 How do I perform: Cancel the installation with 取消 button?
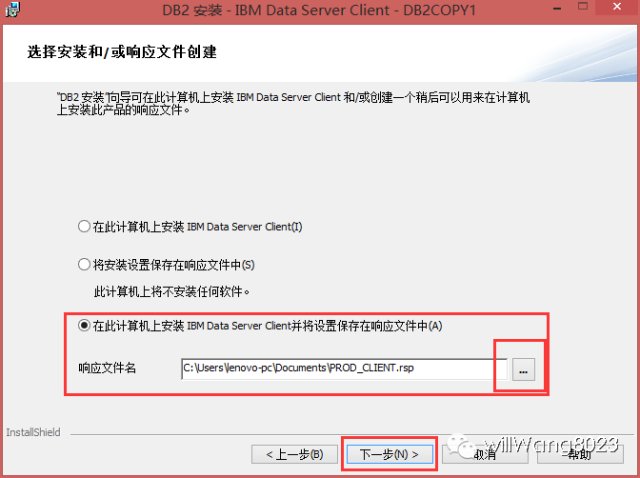click(x=485, y=454)
